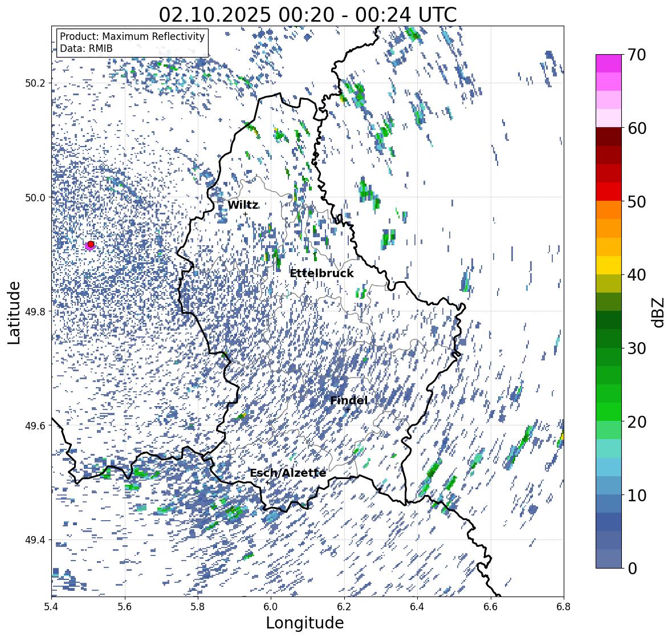The width and height of the screenshot is (672, 637).
Task: Click the 6.4 longitude tick label
Action: click(x=417, y=607)
